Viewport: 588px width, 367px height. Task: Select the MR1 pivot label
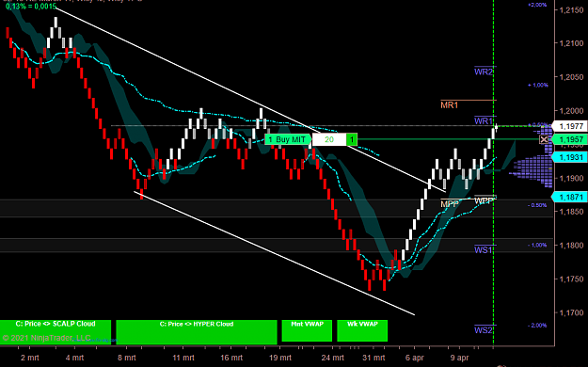coord(450,105)
